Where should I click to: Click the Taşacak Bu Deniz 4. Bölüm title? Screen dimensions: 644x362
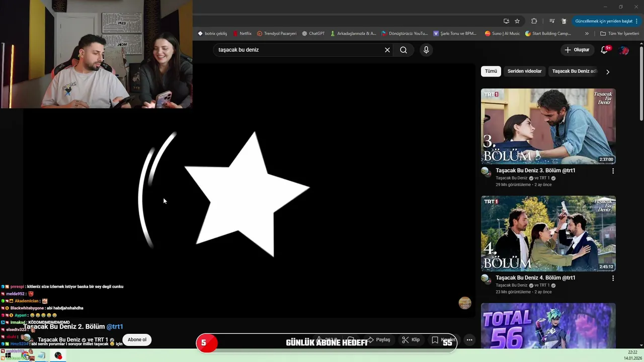point(535,278)
